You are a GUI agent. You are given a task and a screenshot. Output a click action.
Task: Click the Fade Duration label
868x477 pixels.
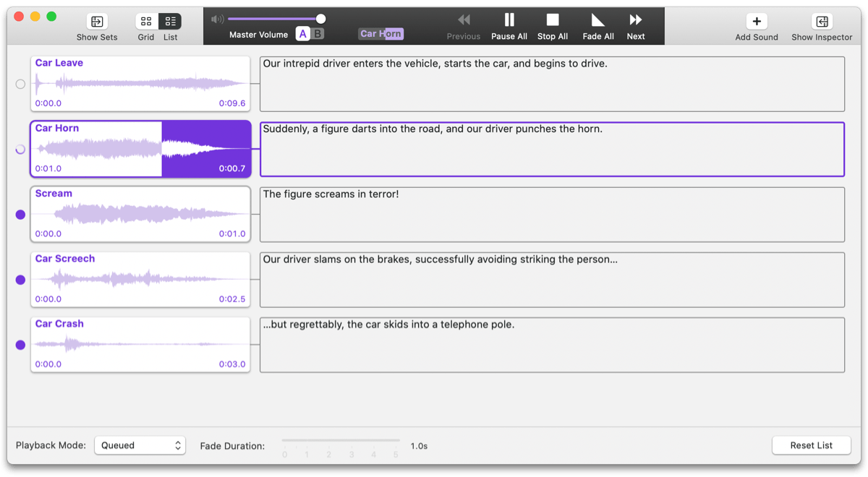[x=232, y=446]
